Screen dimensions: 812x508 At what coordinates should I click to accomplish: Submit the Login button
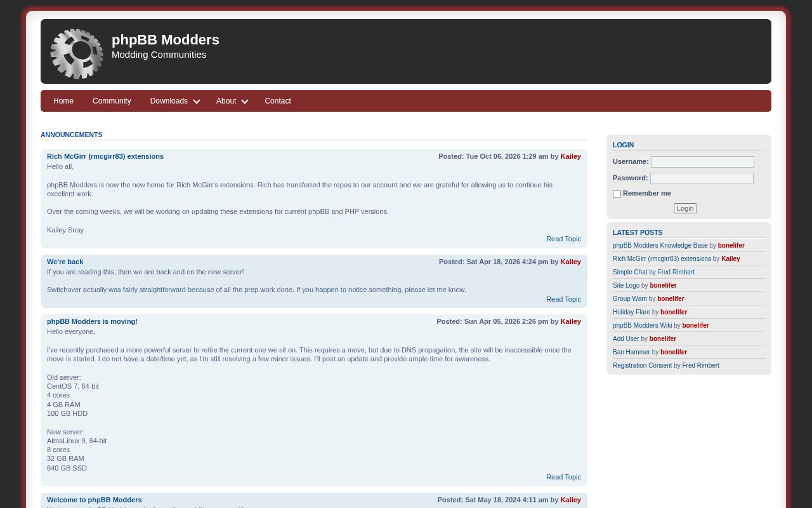[685, 208]
